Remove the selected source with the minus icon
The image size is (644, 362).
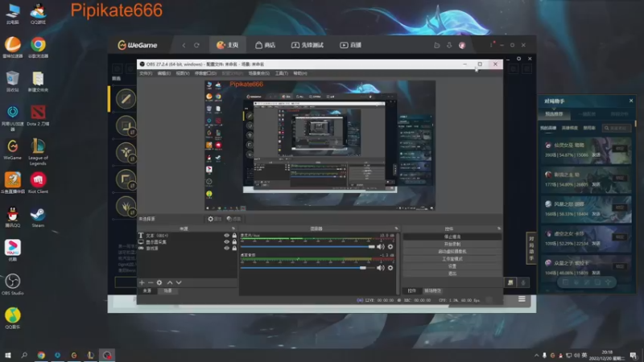click(151, 282)
